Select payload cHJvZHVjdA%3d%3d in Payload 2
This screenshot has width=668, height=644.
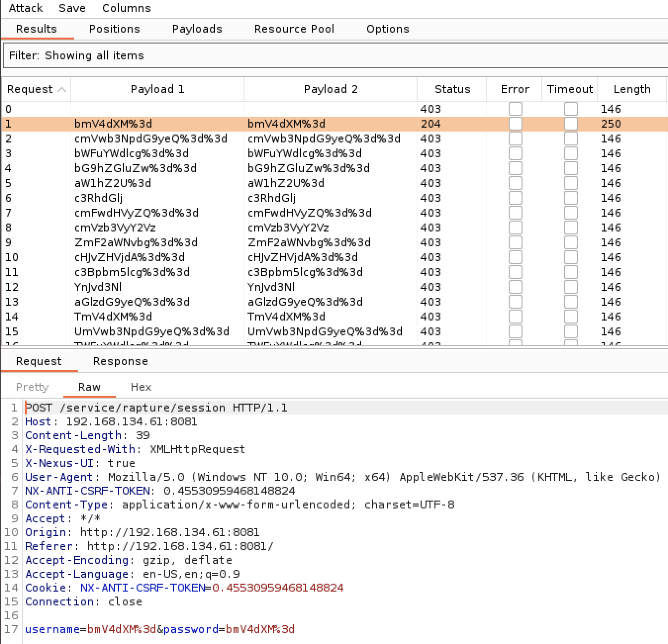tap(303, 257)
